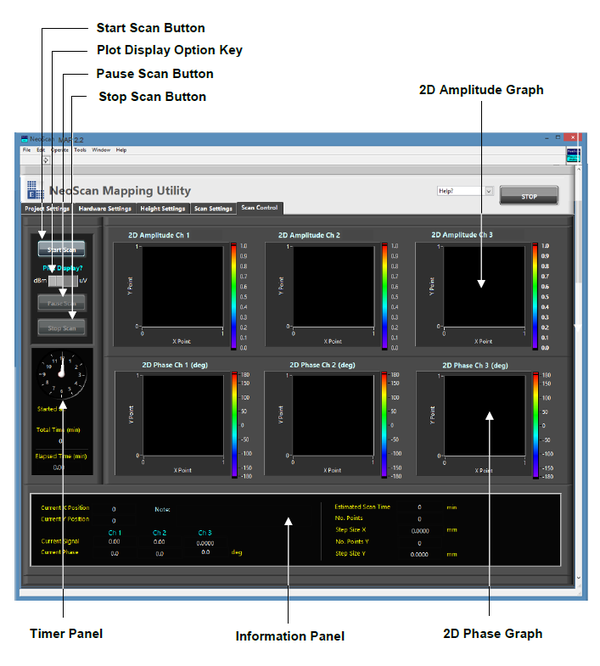Open the Operate menu
Viewport: 600px width, 666px height.
point(59,150)
